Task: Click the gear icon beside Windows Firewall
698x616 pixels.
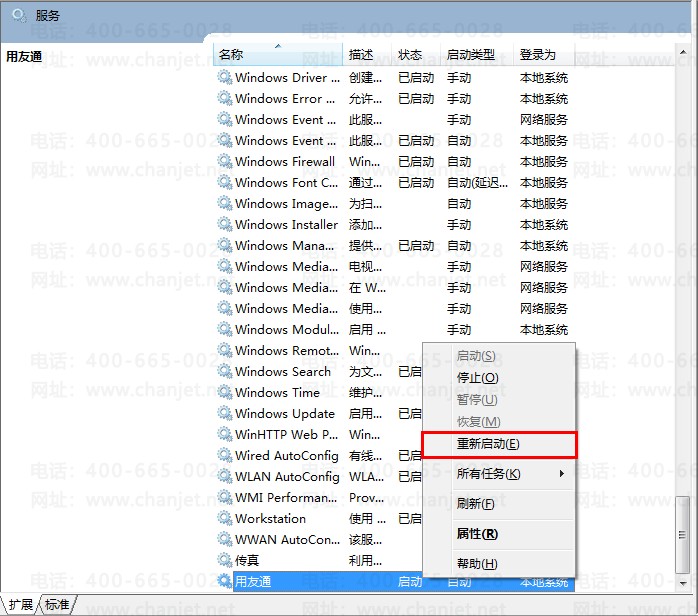Action: 225,161
